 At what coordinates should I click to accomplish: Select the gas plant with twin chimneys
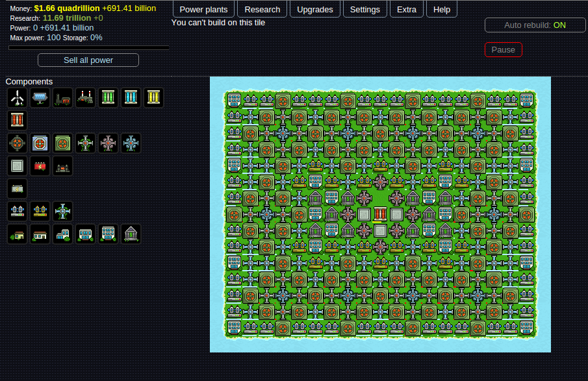(85, 98)
